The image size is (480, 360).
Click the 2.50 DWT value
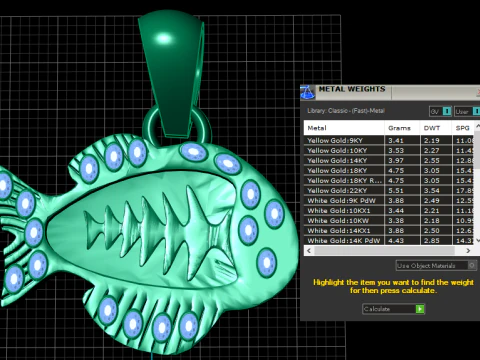(432, 231)
